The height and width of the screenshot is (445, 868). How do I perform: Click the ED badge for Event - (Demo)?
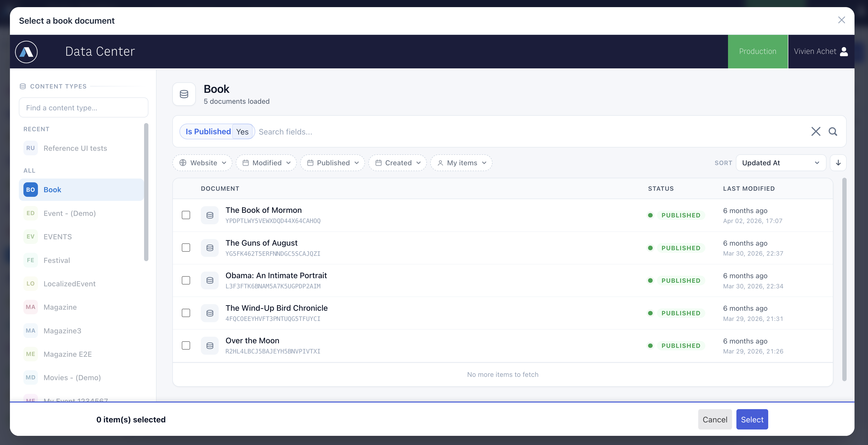(x=31, y=213)
